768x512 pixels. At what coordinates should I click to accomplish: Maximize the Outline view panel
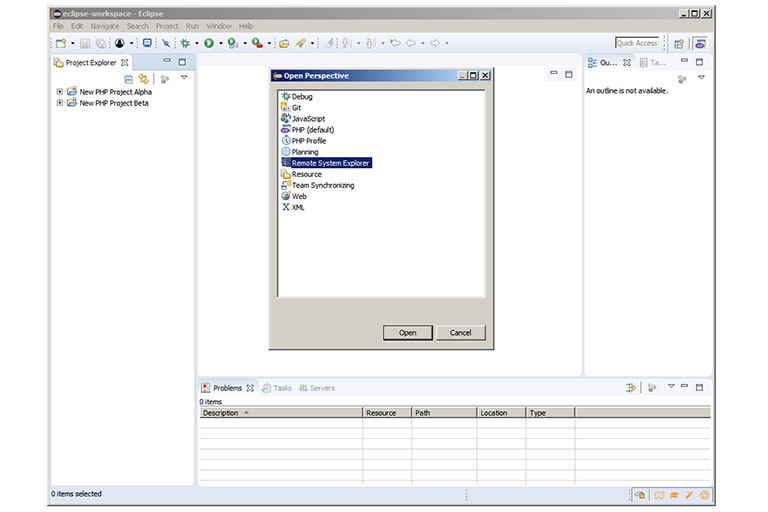(699, 62)
